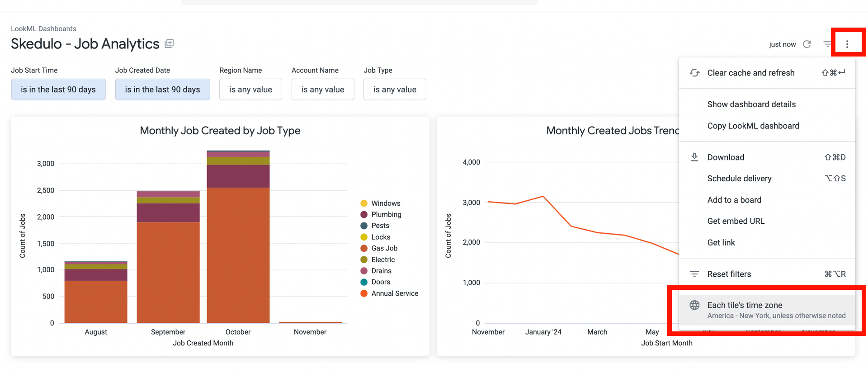Select Schedule delivery from the menu

739,179
